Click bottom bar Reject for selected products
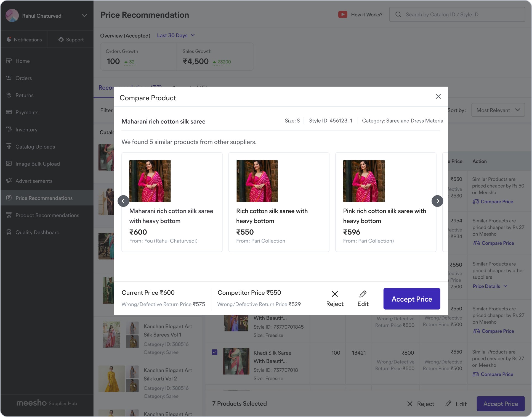532x417 pixels. (x=421, y=404)
